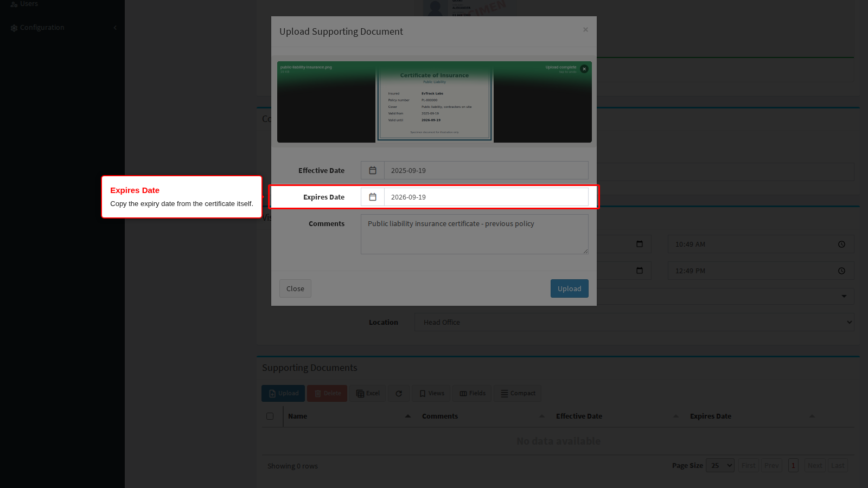Click the refresh icon in the documents toolbar
868x488 pixels.
pos(399,394)
